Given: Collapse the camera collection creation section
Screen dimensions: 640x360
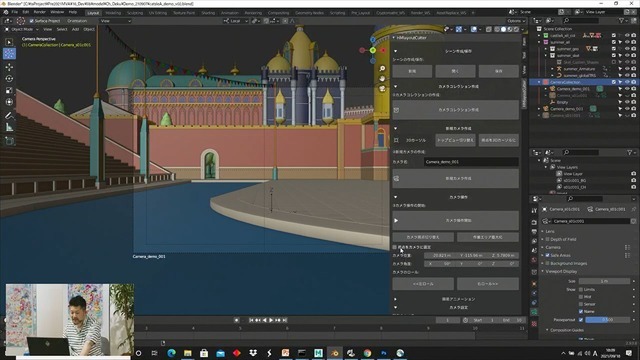Looking at the screenshot, I should tap(396, 87).
